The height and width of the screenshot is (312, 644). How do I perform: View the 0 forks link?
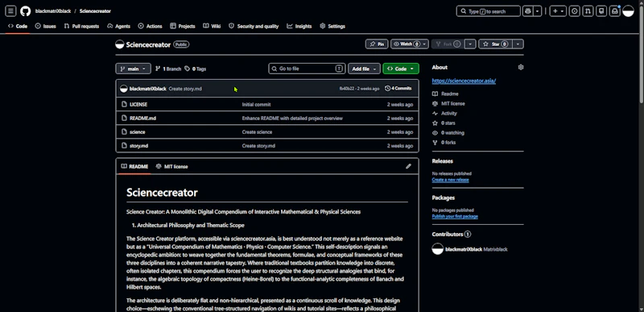click(x=444, y=142)
